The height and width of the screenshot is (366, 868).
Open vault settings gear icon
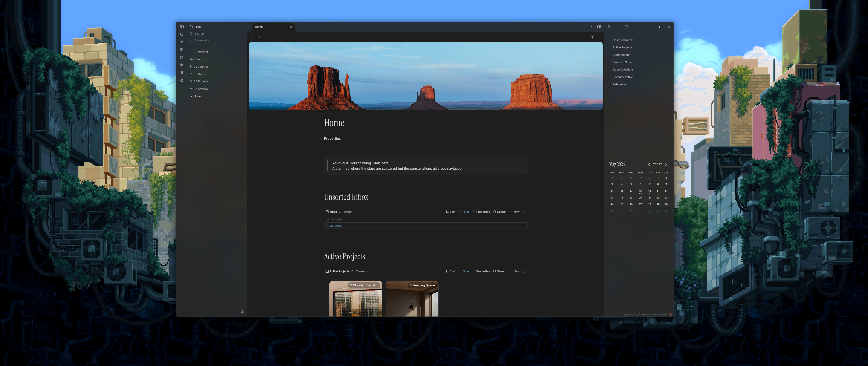click(x=242, y=311)
